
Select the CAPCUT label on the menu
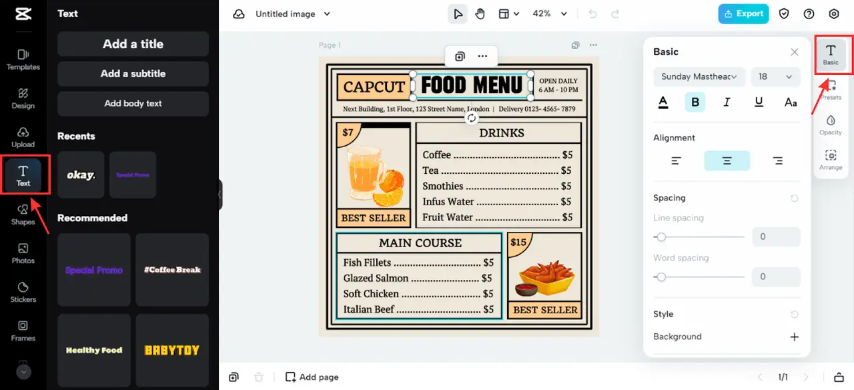pyautogui.click(x=374, y=87)
